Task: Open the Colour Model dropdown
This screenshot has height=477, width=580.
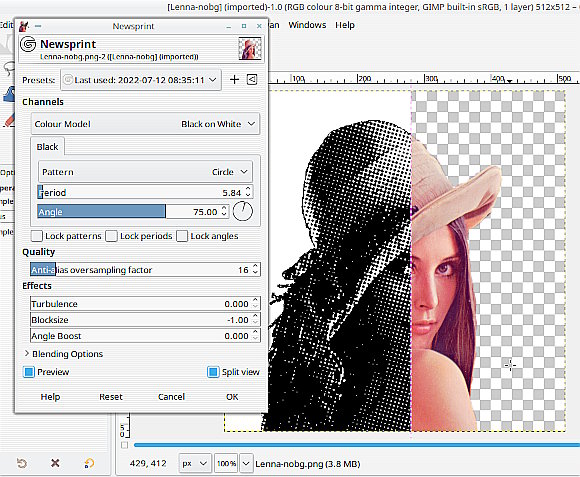Action: tap(145, 124)
